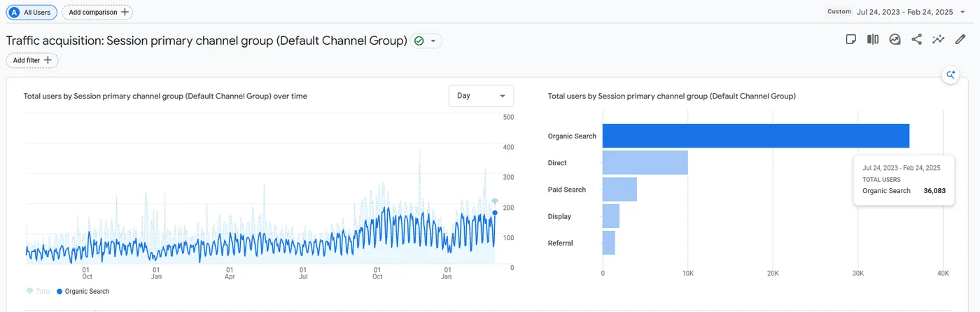Click the plus icon in Add comparison

(125, 12)
